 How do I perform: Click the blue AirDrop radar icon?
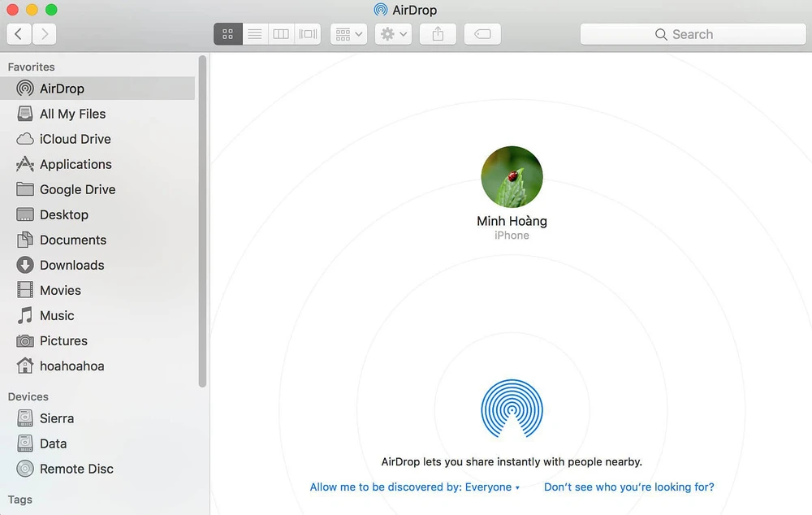coord(512,409)
